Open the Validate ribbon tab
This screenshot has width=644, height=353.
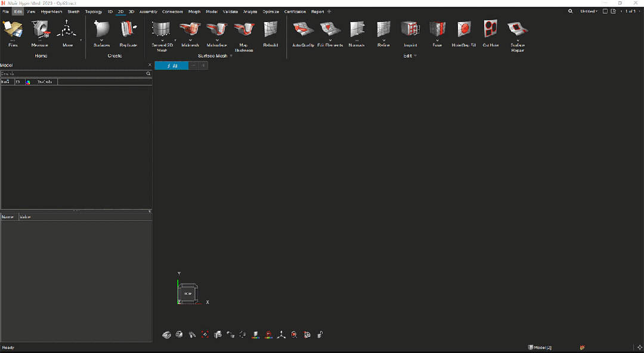click(230, 11)
